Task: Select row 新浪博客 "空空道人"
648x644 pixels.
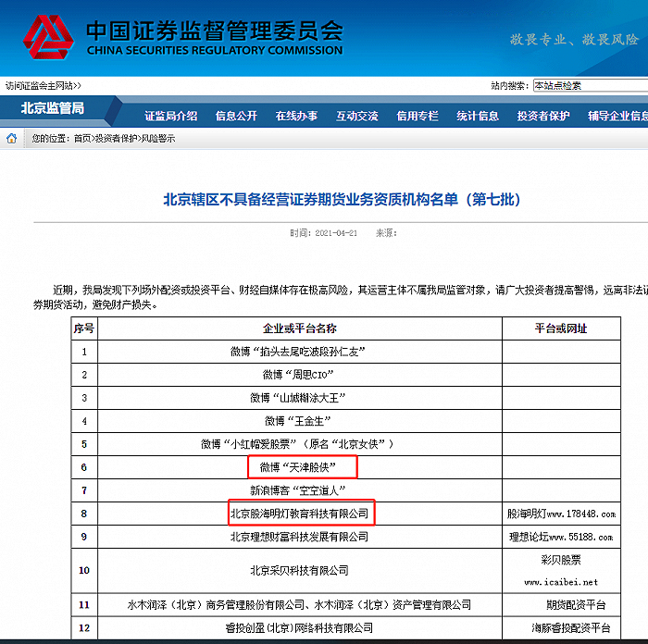Action: tap(346, 490)
